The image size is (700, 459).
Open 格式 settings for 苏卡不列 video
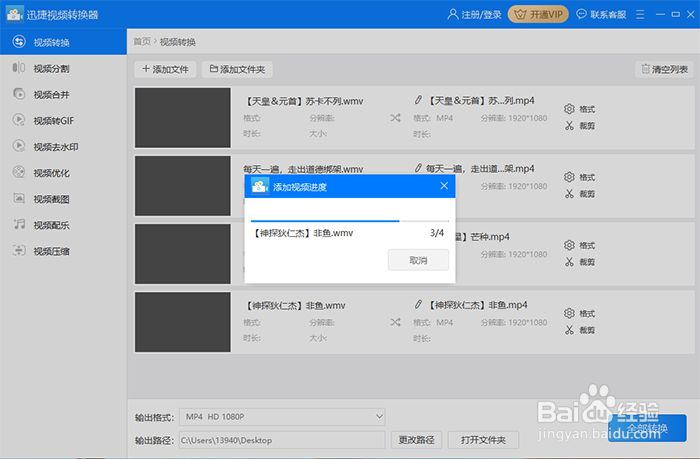pyautogui.click(x=579, y=109)
